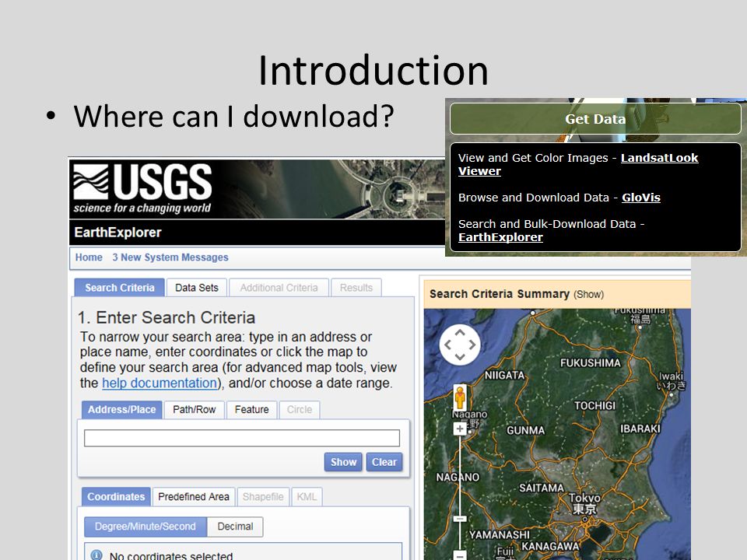This screenshot has height=560, width=747.
Task: Click the 'No coordinates selected' message
Action: pyautogui.click(x=171, y=555)
